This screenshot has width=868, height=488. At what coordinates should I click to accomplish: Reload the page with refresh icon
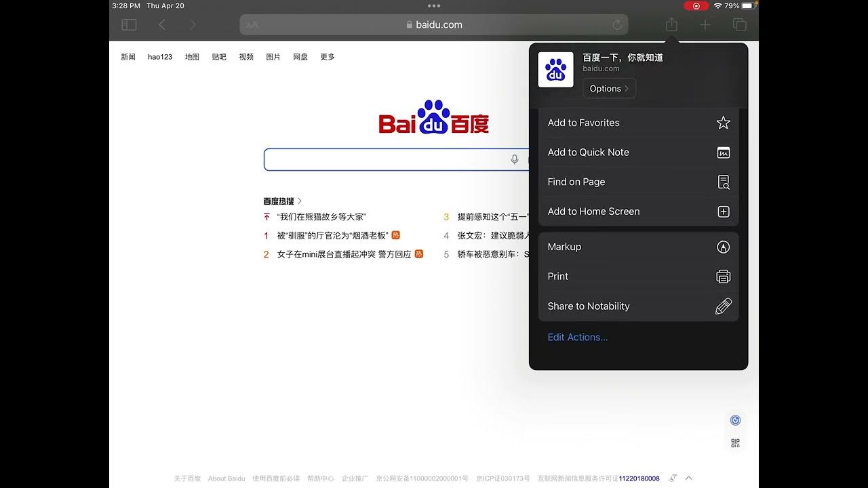(x=617, y=25)
